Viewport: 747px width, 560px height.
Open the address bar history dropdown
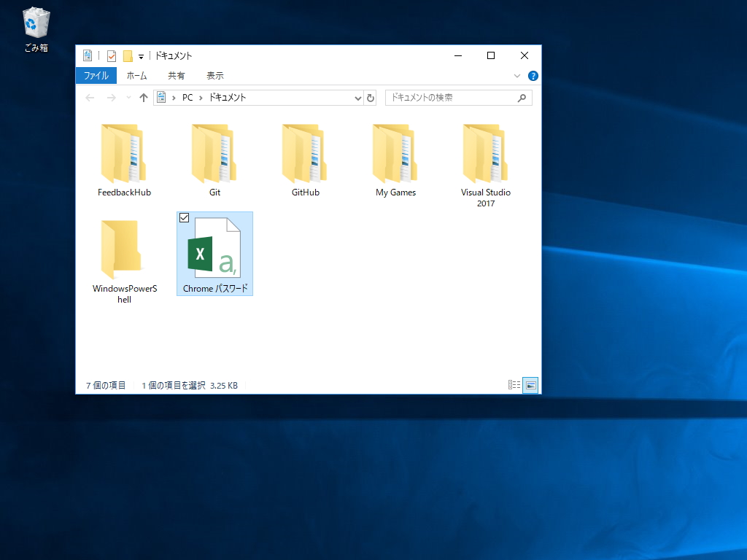(357, 97)
